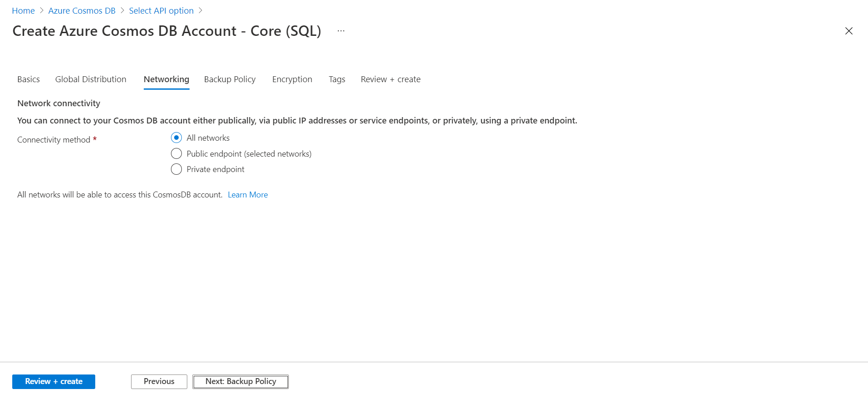Return to Select API option breadcrumb
Screen dimensions: 868x404
[161, 11]
